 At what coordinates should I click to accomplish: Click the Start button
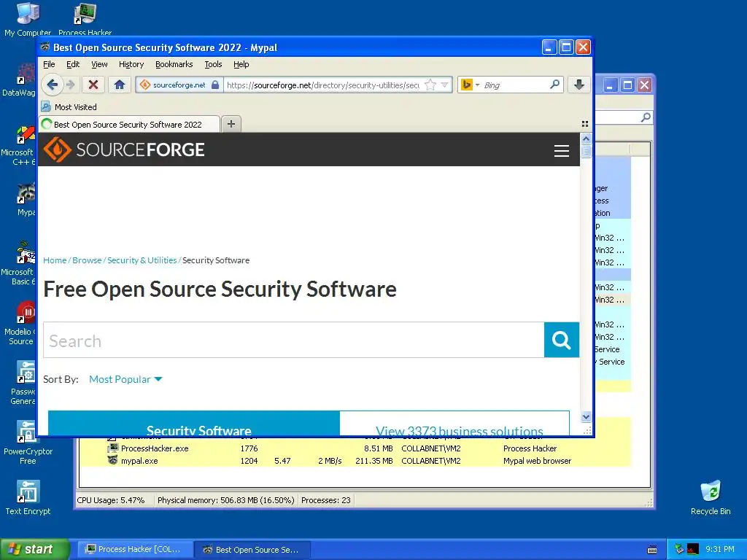34,549
